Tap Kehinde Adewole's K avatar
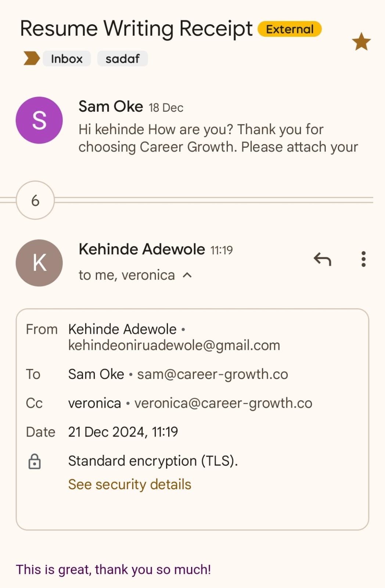 [x=39, y=263]
